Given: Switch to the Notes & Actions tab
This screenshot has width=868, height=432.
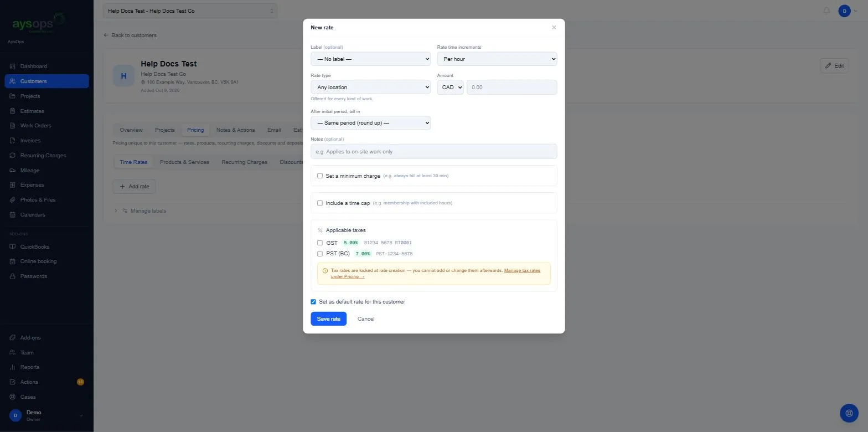Looking at the screenshot, I should tap(235, 130).
